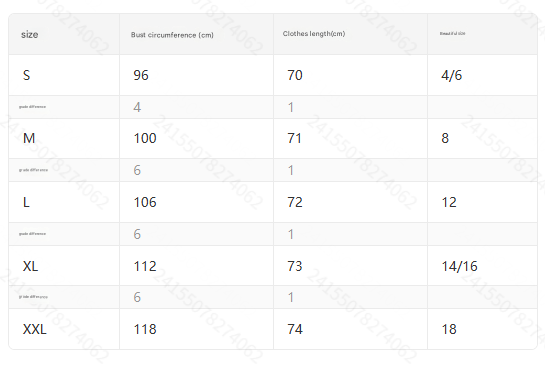Click the bust value 96
The height and width of the screenshot is (366, 545).
[141, 75]
